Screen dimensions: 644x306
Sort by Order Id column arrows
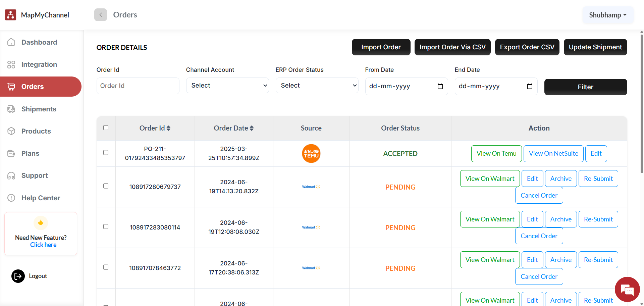tap(168, 128)
